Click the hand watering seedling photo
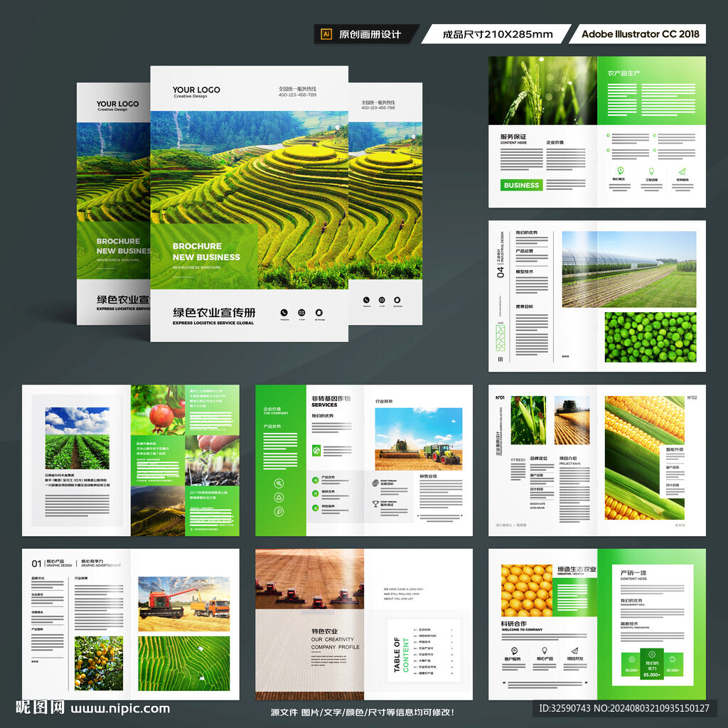This screenshot has width=728, height=728. 212,460
